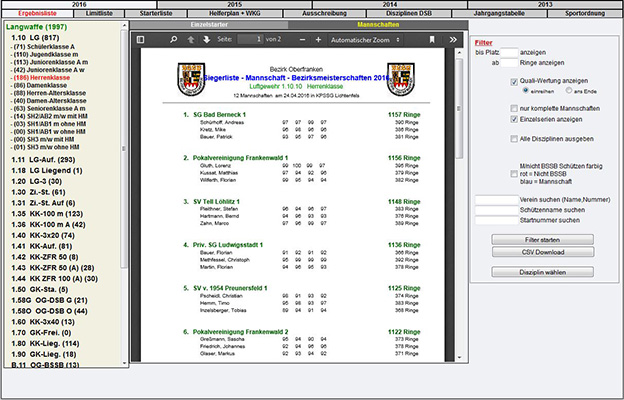Open the Sportordnung tab
This screenshot has height=400, width=624.
pyautogui.click(x=585, y=13)
